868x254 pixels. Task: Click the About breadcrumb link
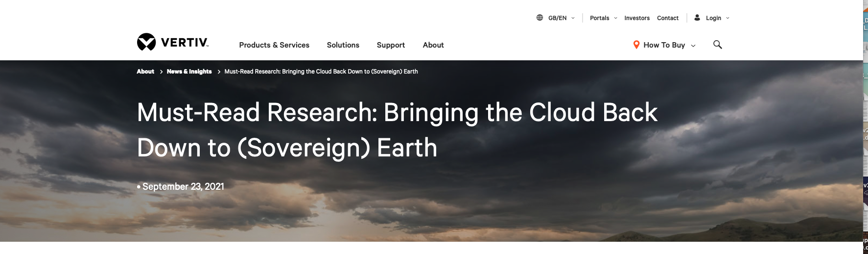(145, 72)
